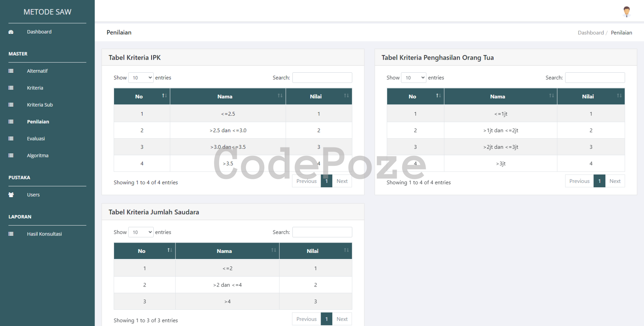Click the list icon beside Alternatif

point(11,71)
